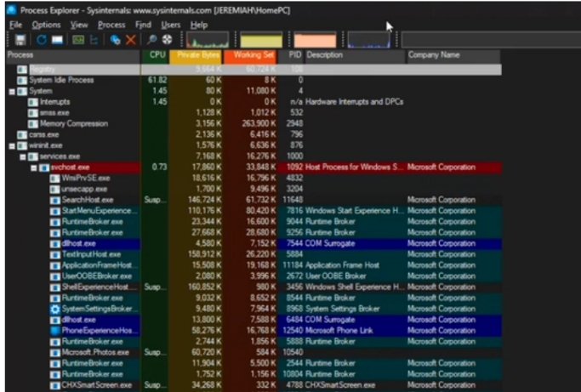Viewport: 581px width, 392px height.
Task: Click the Save toolbar icon
Action: point(20,40)
